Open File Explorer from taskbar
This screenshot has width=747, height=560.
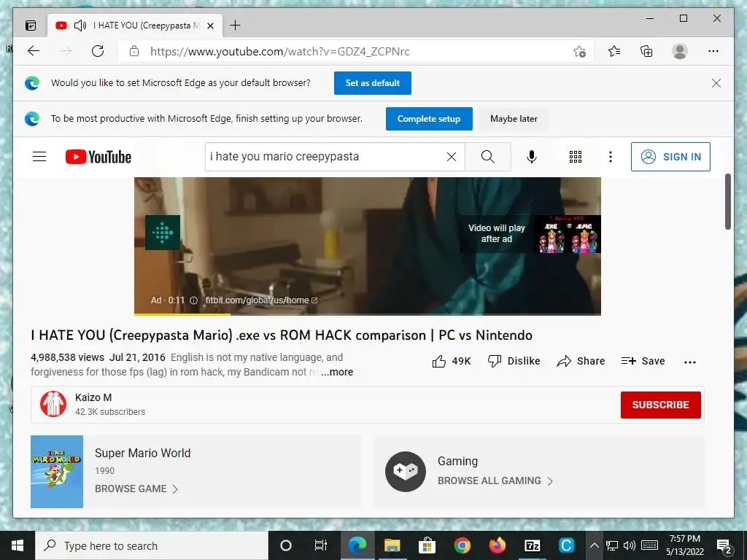(x=392, y=545)
